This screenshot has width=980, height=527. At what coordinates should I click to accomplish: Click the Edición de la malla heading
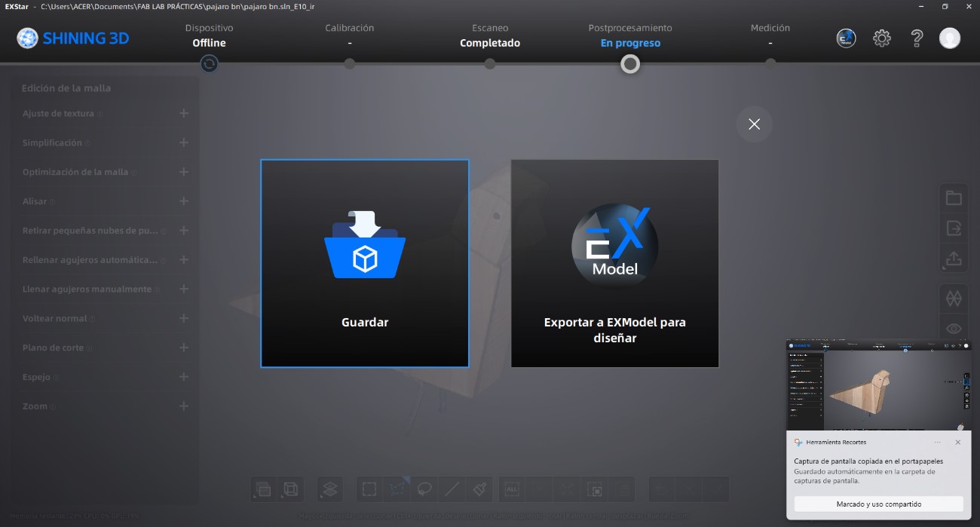66,88
